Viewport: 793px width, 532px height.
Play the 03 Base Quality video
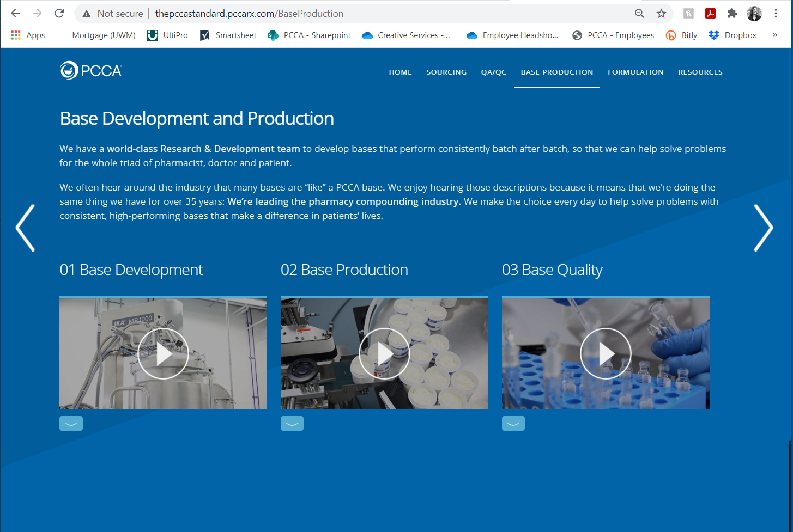pos(606,354)
